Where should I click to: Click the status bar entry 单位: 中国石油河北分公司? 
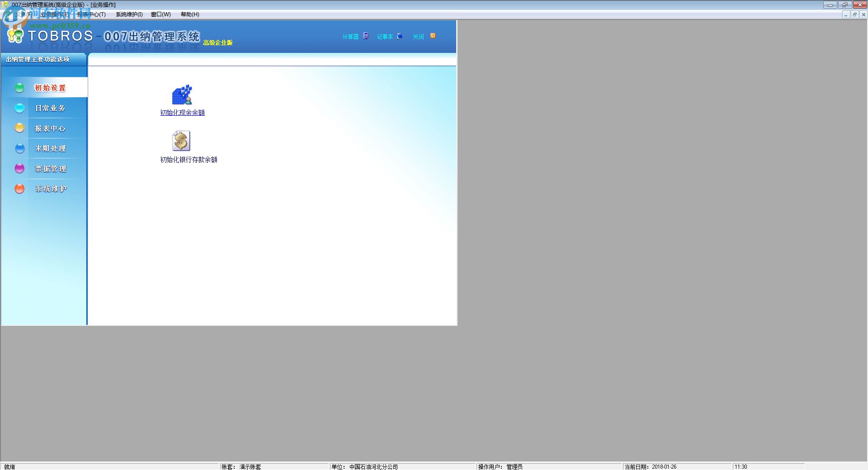(x=364, y=467)
